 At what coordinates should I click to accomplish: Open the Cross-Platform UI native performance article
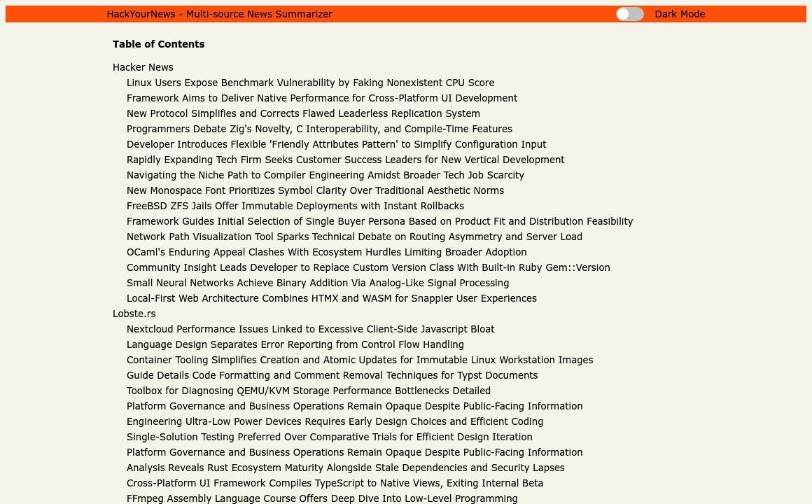(321, 98)
